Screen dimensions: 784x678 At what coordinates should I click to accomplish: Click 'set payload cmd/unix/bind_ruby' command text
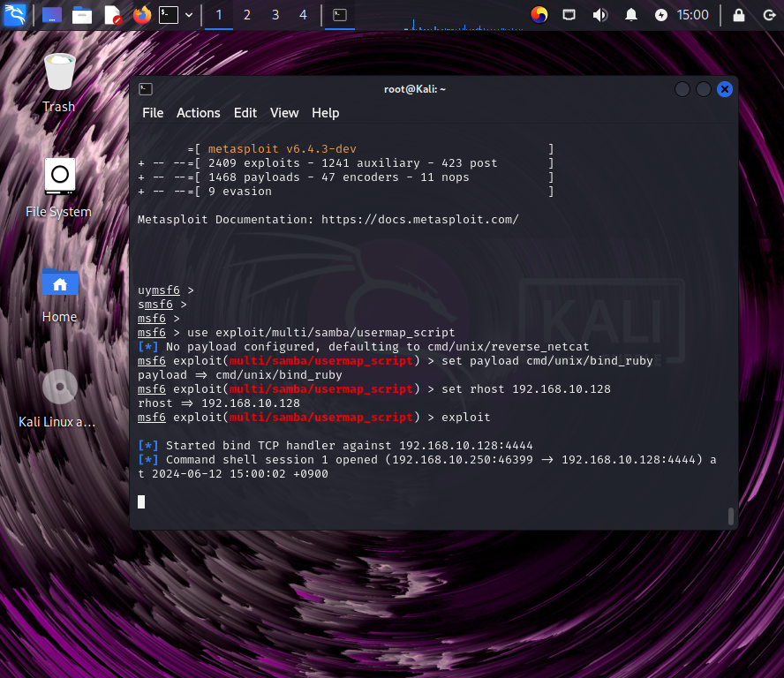pyautogui.click(x=547, y=361)
